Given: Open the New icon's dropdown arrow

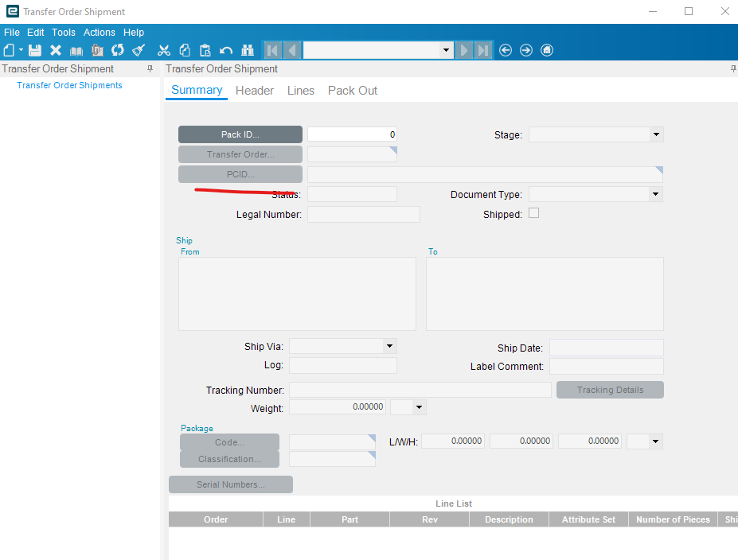Looking at the screenshot, I should tap(21, 50).
